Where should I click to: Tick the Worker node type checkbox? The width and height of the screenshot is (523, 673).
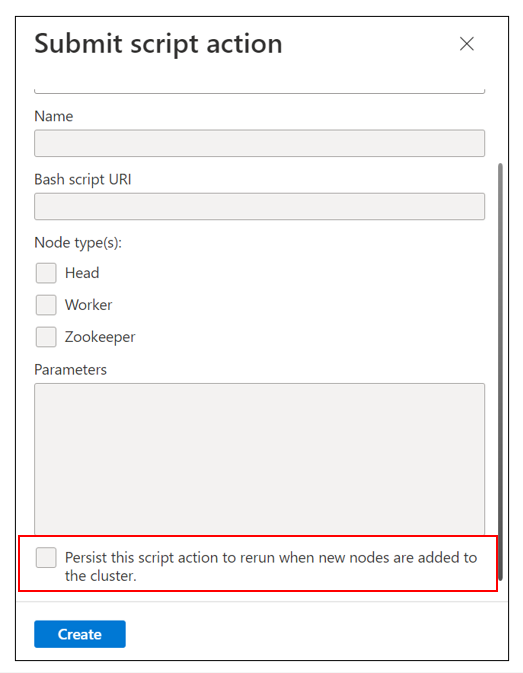(46, 305)
